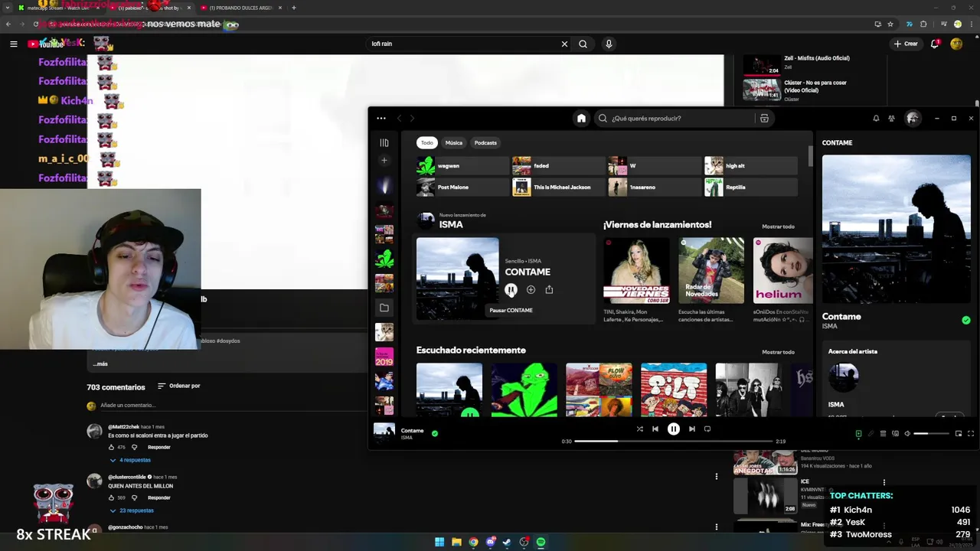Image resolution: width=980 pixels, height=551 pixels.
Task: Open YouTube notifications bell
Action: tap(935, 44)
